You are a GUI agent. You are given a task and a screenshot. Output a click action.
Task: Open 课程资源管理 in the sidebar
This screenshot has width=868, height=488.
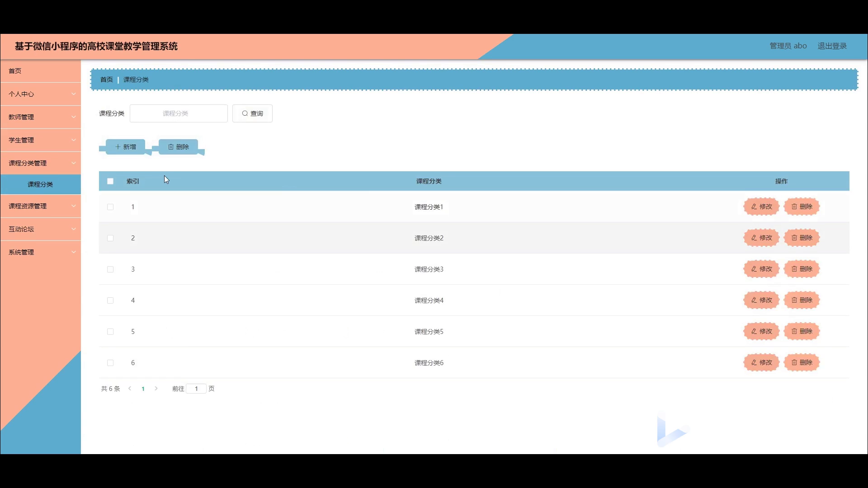coord(40,206)
